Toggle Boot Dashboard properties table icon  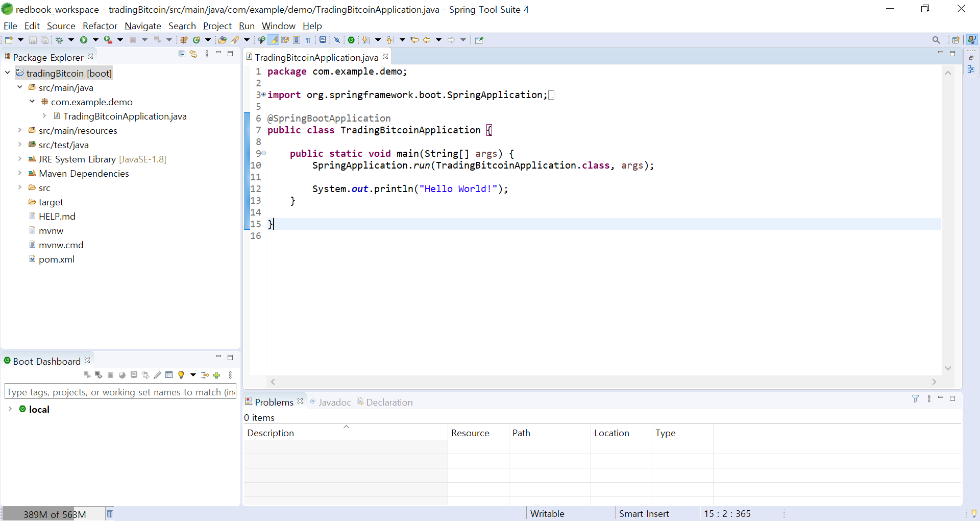(x=169, y=375)
